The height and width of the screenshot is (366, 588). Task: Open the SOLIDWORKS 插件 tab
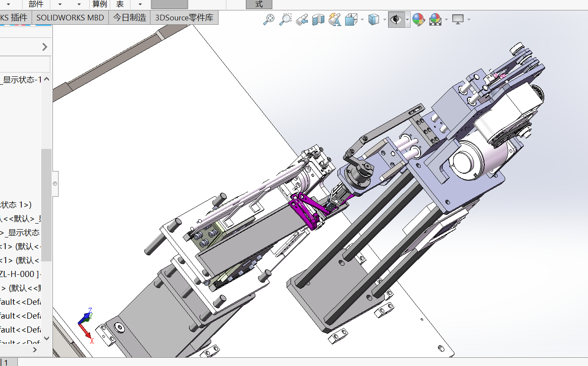(16, 18)
